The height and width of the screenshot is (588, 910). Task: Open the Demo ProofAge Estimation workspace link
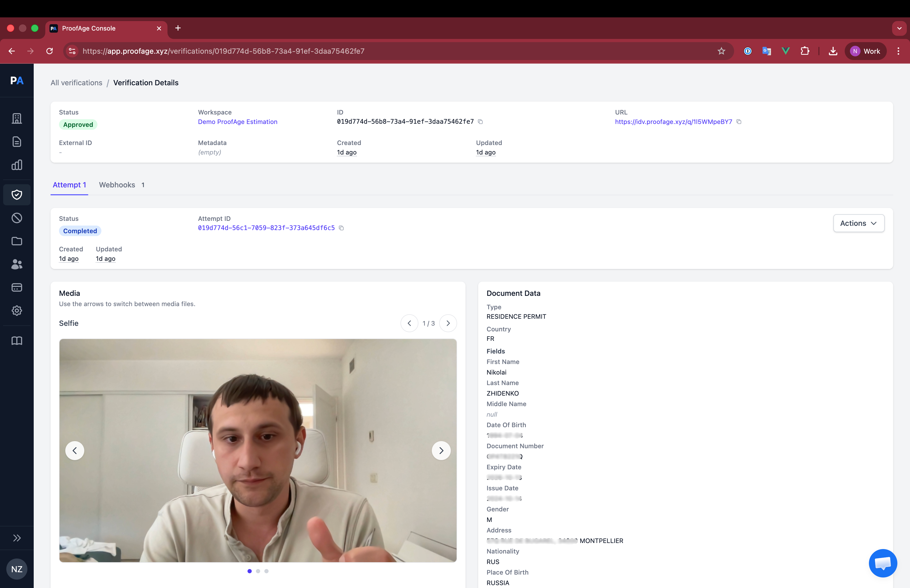[x=238, y=122]
